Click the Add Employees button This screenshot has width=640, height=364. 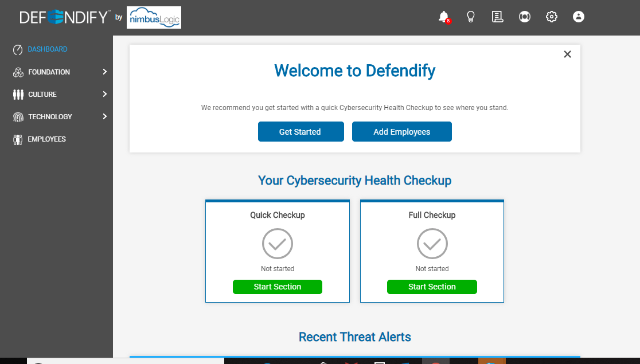[401, 131]
